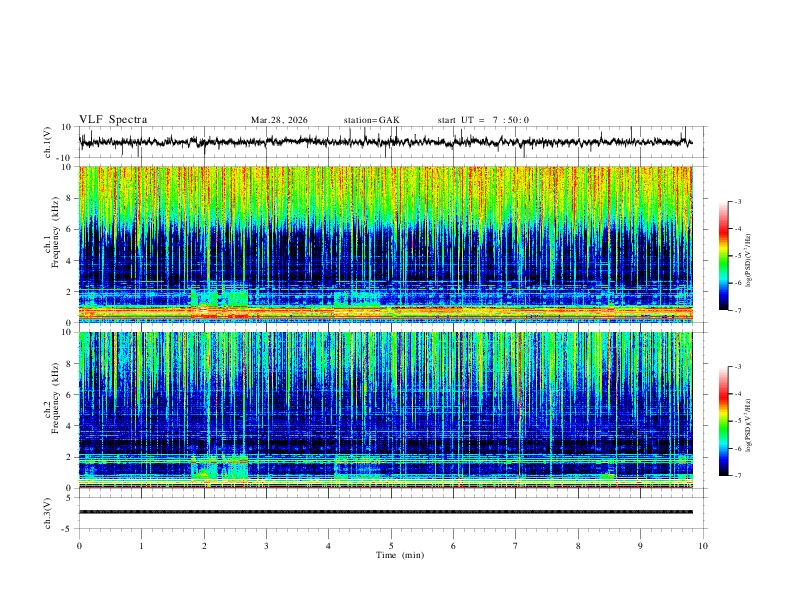Click inside the ch.1 spectrogram panel
The width and height of the screenshot is (792, 612).
point(385,244)
